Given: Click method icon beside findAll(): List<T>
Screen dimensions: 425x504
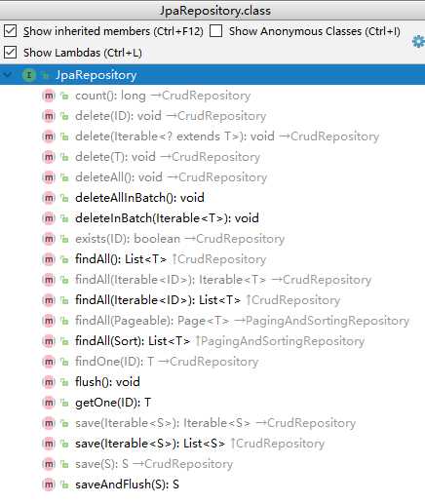Looking at the screenshot, I should click(x=49, y=259).
